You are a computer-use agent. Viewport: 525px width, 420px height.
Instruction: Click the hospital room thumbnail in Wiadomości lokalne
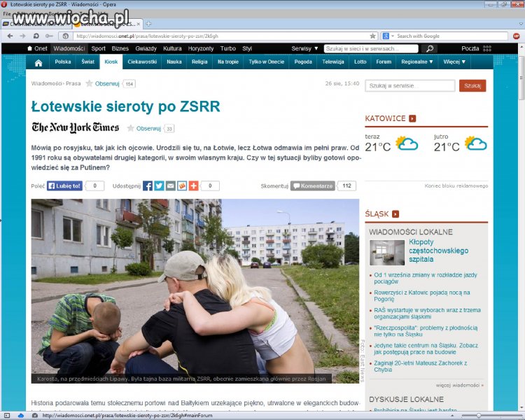click(387, 253)
